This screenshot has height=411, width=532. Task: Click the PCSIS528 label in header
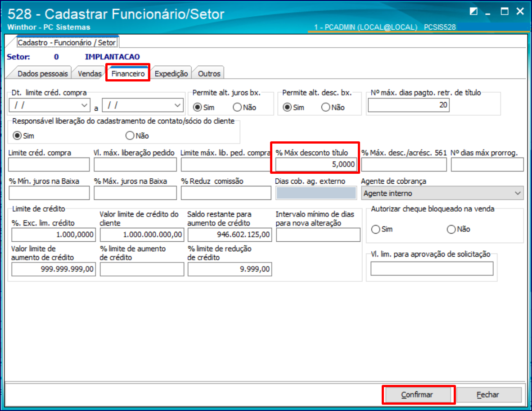pos(440,27)
